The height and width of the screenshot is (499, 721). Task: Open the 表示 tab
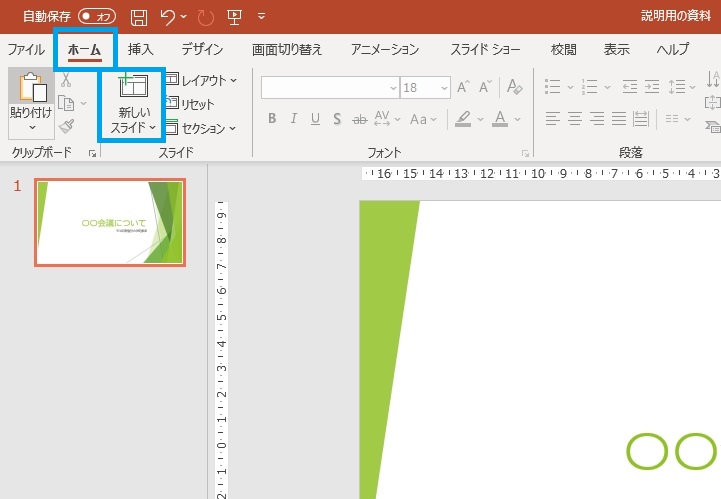pos(616,49)
